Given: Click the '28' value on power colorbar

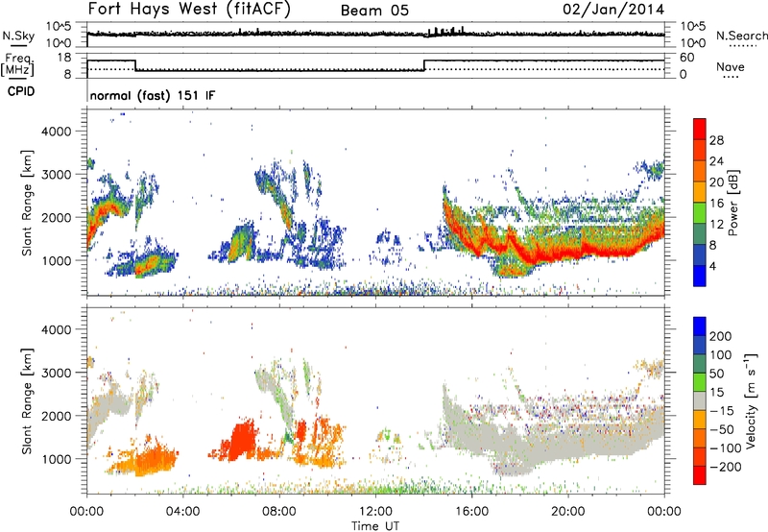Looking at the screenshot, I should (716, 140).
